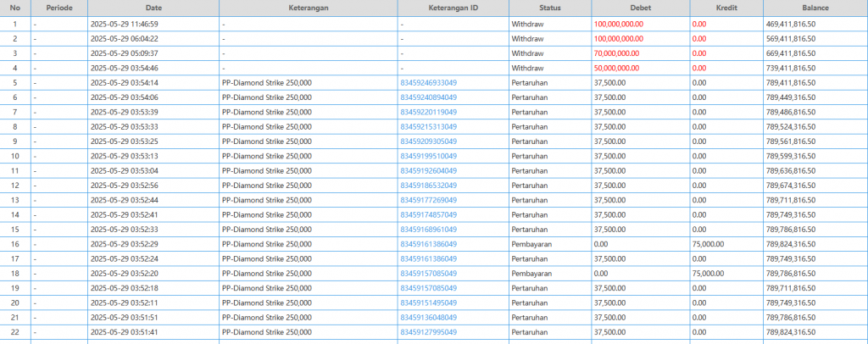Image resolution: width=868 pixels, height=344 pixels.
Task: Select date 2025-05-29 03:52:29
Action: pos(125,244)
